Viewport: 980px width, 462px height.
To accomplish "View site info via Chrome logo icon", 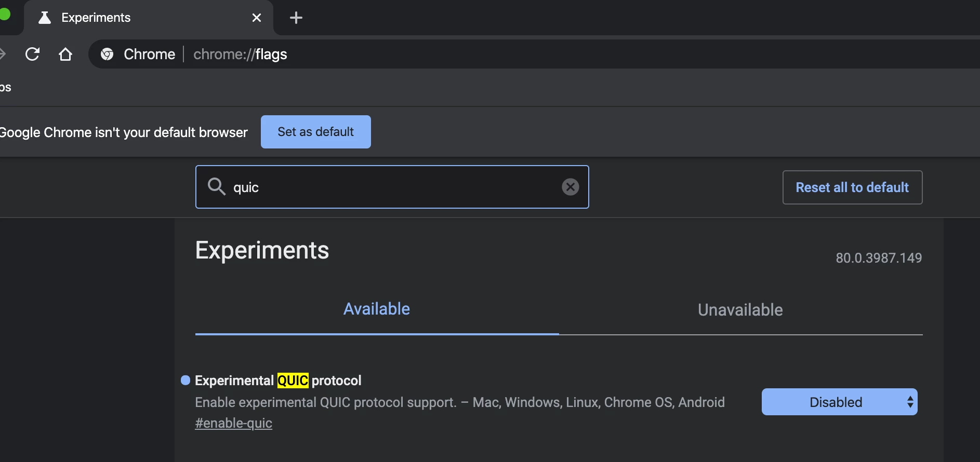I will click(107, 54).
